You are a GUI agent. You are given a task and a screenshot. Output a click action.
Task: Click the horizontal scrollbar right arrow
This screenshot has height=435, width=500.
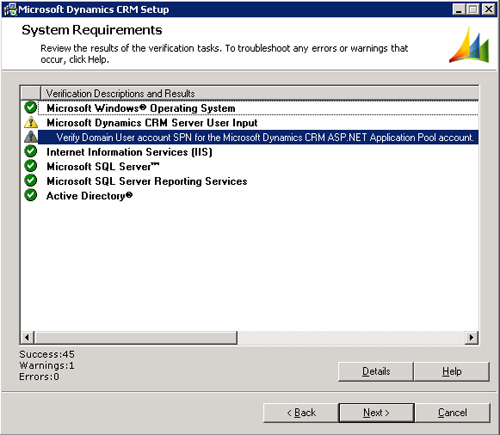coord(471,337)
